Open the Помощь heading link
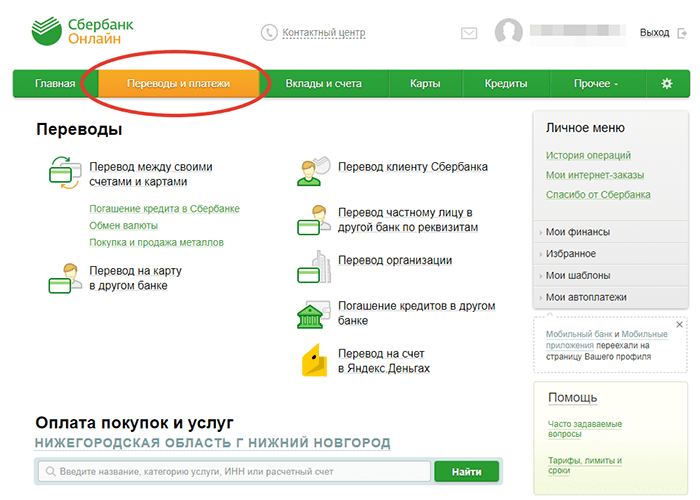This screenshot has width=700, height=500. 572,397
